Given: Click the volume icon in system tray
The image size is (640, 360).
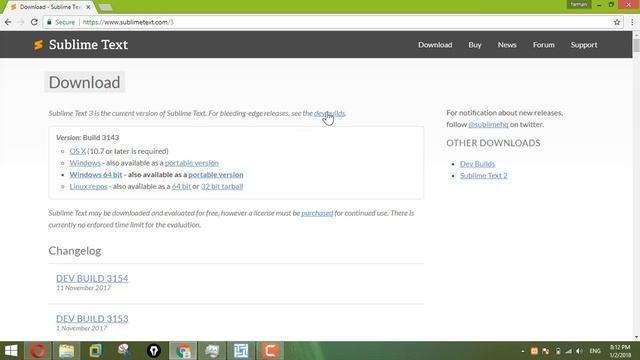Looking at the screenshot, I should [x=580, y=351].
